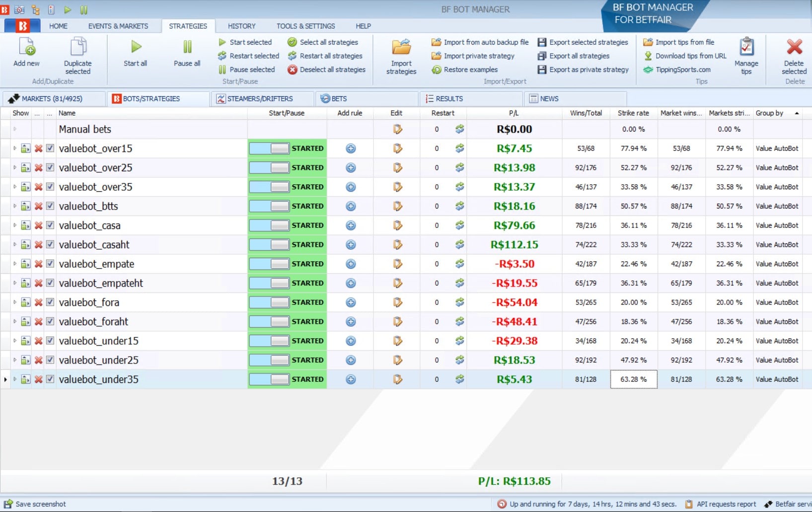
Task: Open EVENTS & MARKETS ribbon tab
Action: (x=118, y=26)
